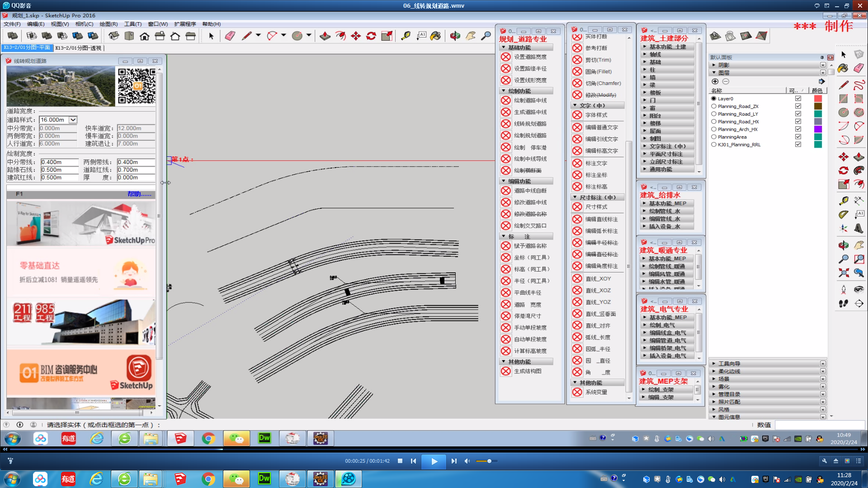Stop the video playback

pyautogui.click(x=400, y=461)
